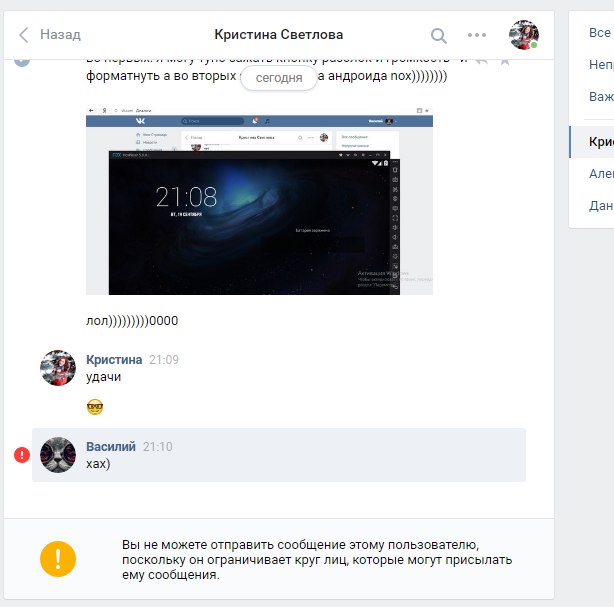Screen dimensions: 614x607
Task: Select the 'Непр' unread tab in sidebar
Action: (600, 65)
